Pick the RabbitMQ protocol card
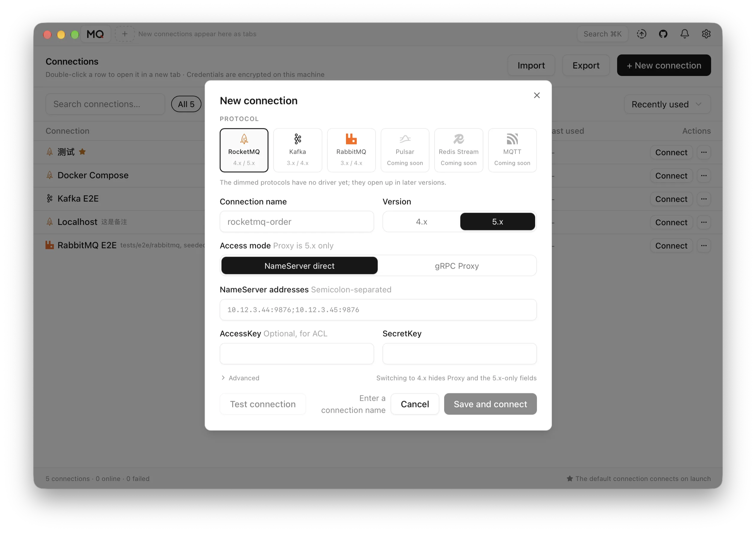Screen dimensions: 756x533 pyautogui.click(x=351, y=150)
